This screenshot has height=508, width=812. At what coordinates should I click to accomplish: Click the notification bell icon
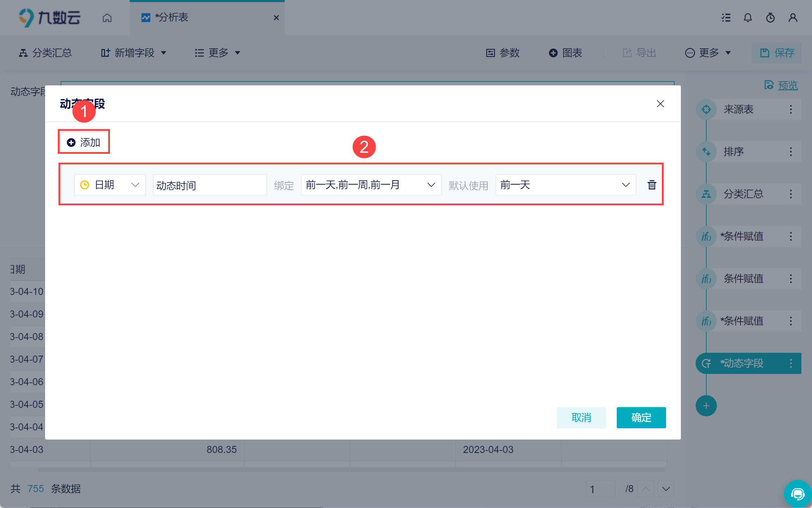pos(748,18)
